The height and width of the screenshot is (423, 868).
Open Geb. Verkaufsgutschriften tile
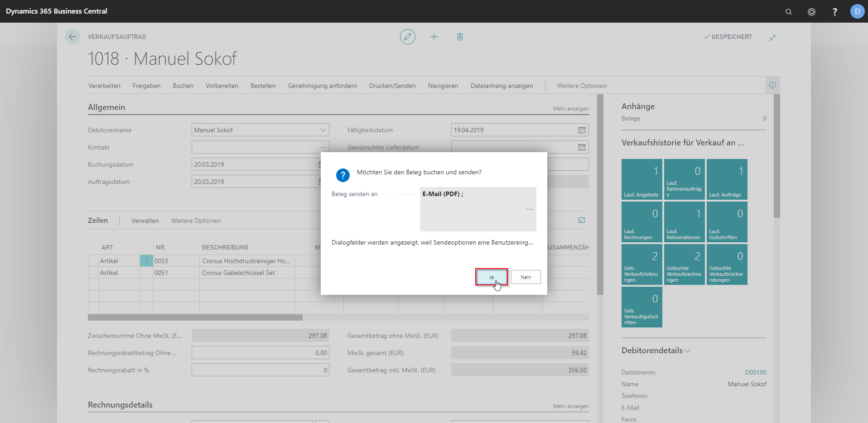[x=642, y=307]
